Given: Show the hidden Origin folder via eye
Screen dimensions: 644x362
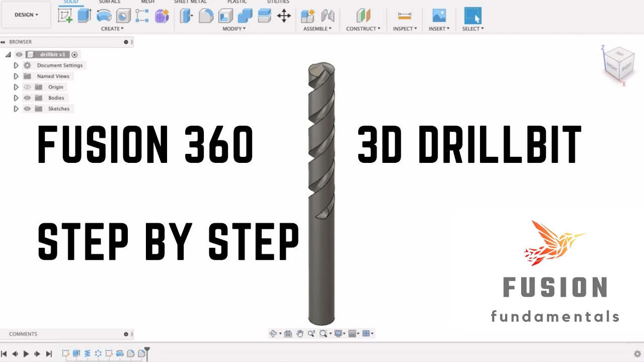Looking at the screenshot, I should coord(27,87).
